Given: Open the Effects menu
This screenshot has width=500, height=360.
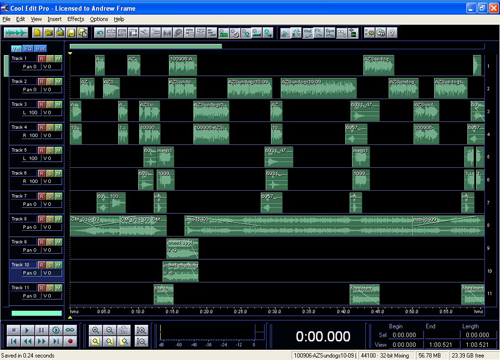Looking at the screenshot, I should [76, 19].
